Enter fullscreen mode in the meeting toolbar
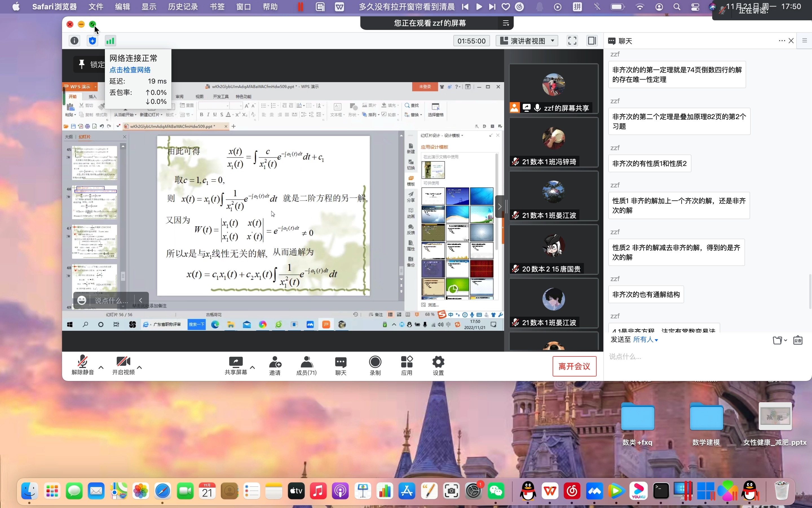The height and width of the screenshot is (508, 812). (x=572, y=41)
